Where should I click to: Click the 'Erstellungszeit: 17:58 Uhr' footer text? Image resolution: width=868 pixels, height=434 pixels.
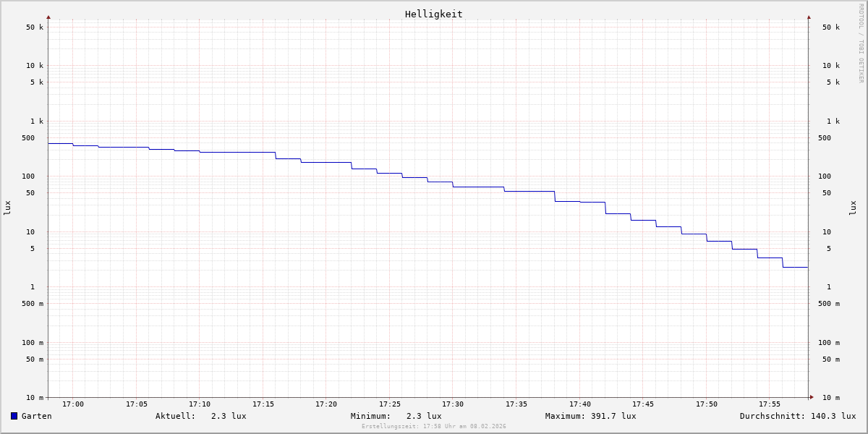[434, 426]
